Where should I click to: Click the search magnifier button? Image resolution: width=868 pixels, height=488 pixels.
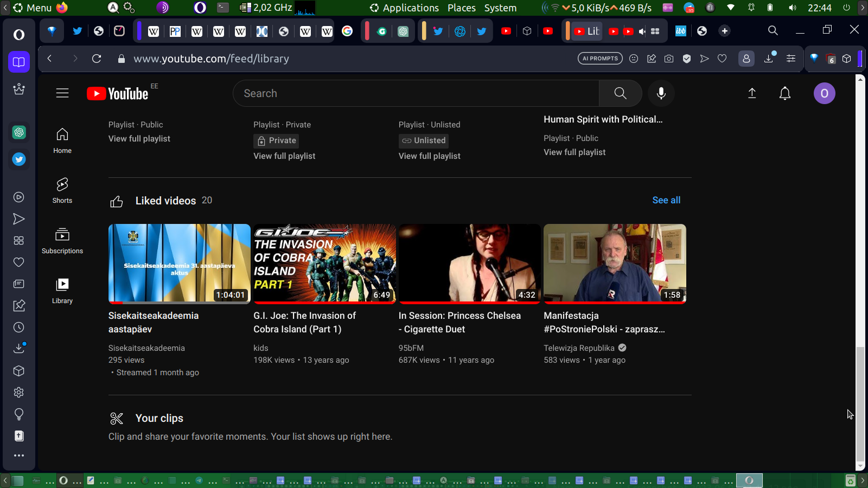pos(620,93)
